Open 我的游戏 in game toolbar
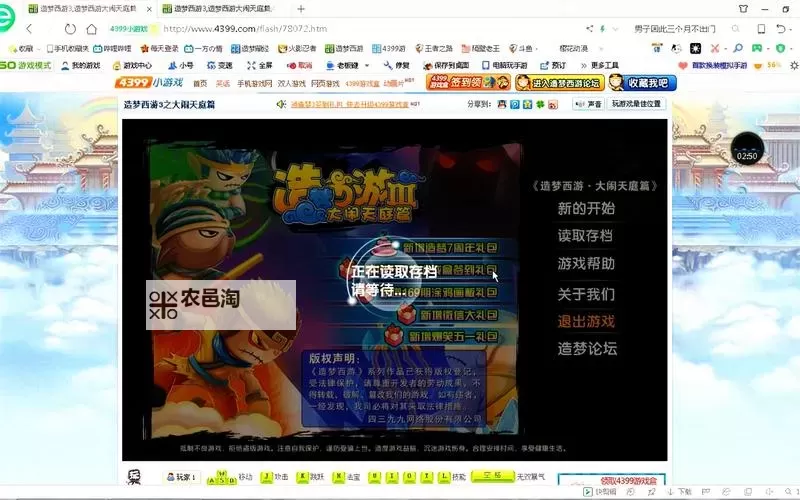The width and height of the screenshot is (800, 500). pyautogui.click(x=81, y=65)
